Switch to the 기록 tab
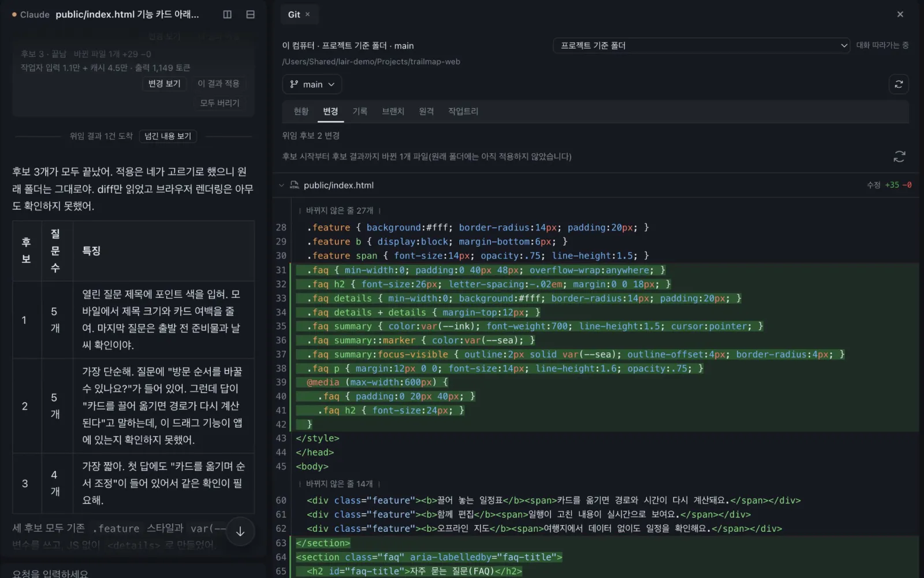The height and width of the screenshot is (578, 924). (x=360, y=111)
